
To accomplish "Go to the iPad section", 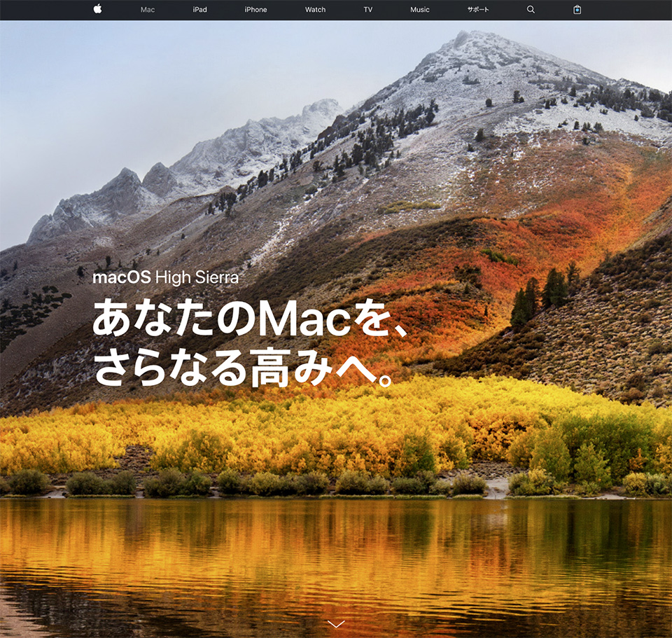I will coord(199,9).
